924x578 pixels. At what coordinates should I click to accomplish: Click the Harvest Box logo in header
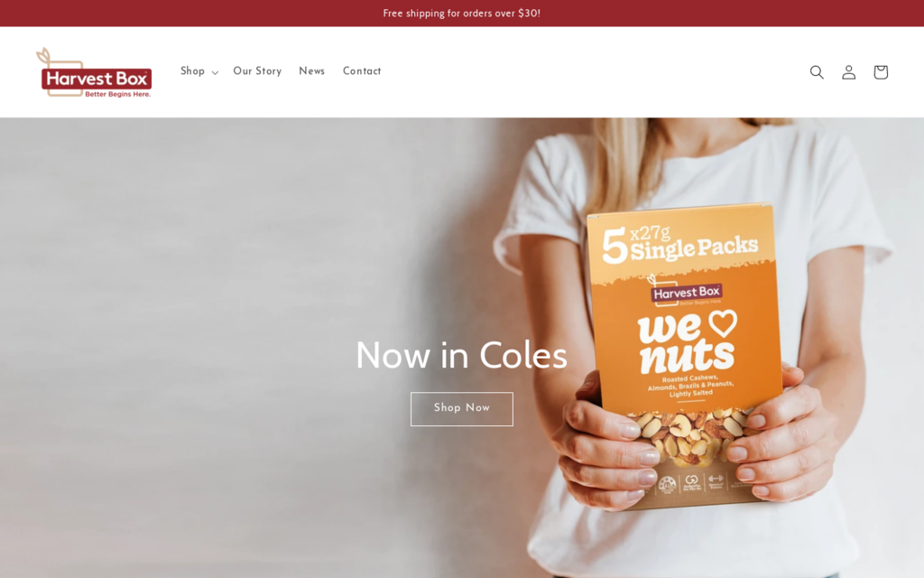coord(94,72)
